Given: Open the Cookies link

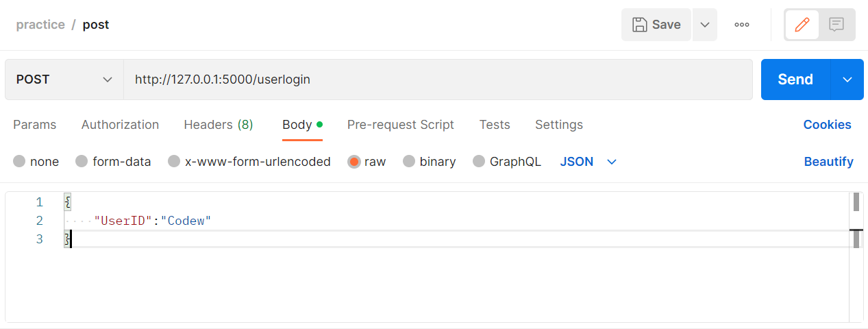Looking at the screenshot, I should tap(827, 125).
